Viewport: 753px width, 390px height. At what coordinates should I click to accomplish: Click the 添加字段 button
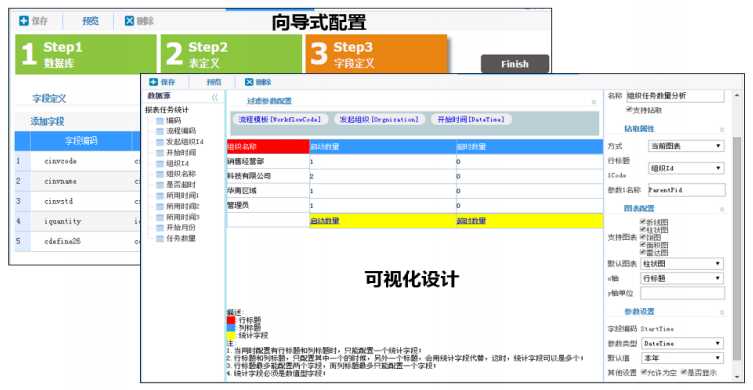click(x=47, y=121)
